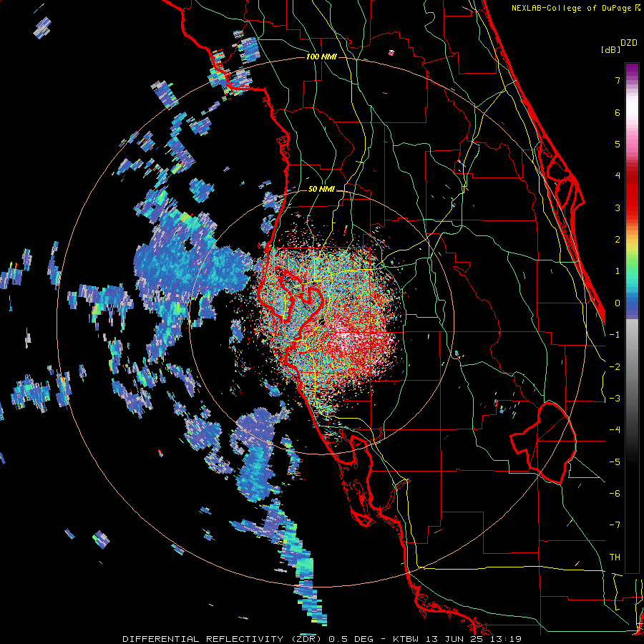This screenshot has height=644, width=644.
Task: Select the 1 value on color scale
Action: 618,271
